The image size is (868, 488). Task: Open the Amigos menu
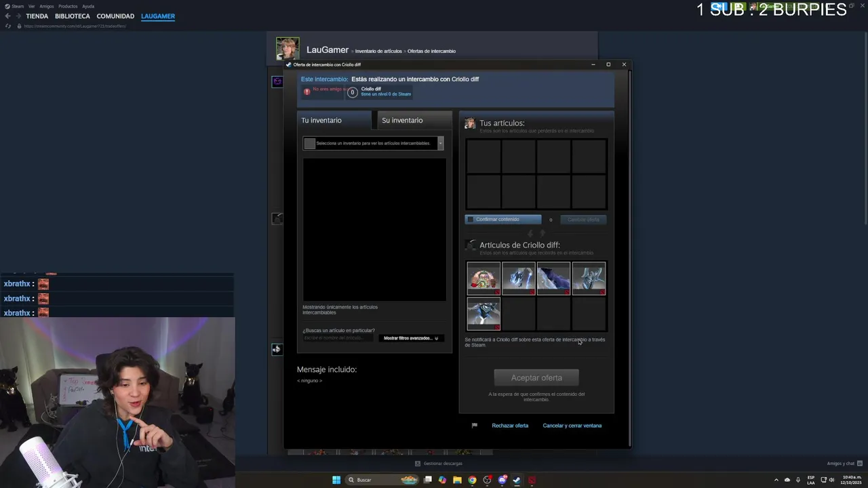(47, 6)
